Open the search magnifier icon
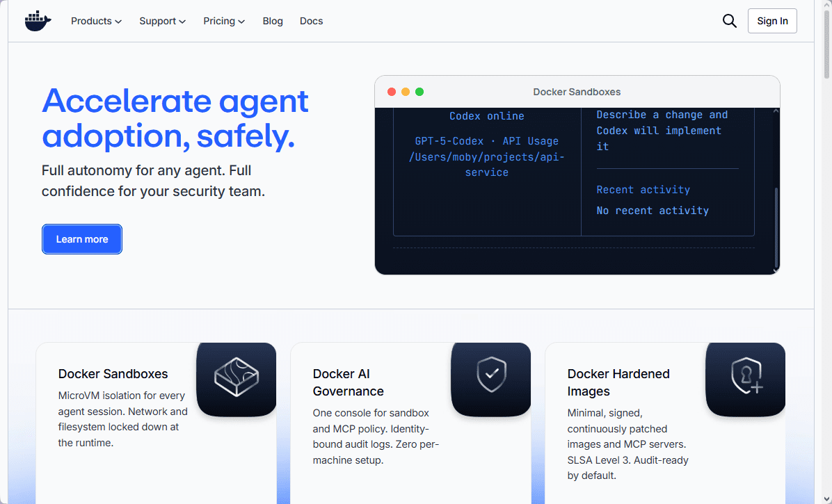This screenshot has width=832, height=504. pos(730,21)
